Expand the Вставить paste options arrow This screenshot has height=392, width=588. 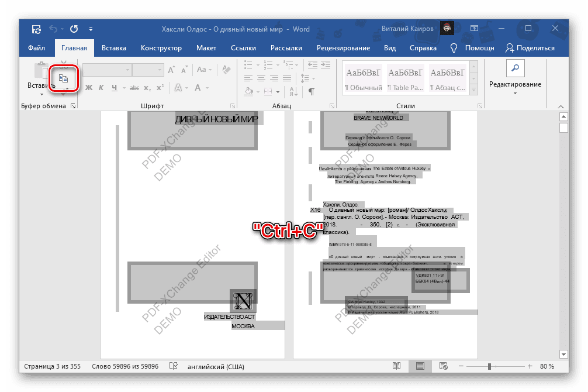(41, 94)
